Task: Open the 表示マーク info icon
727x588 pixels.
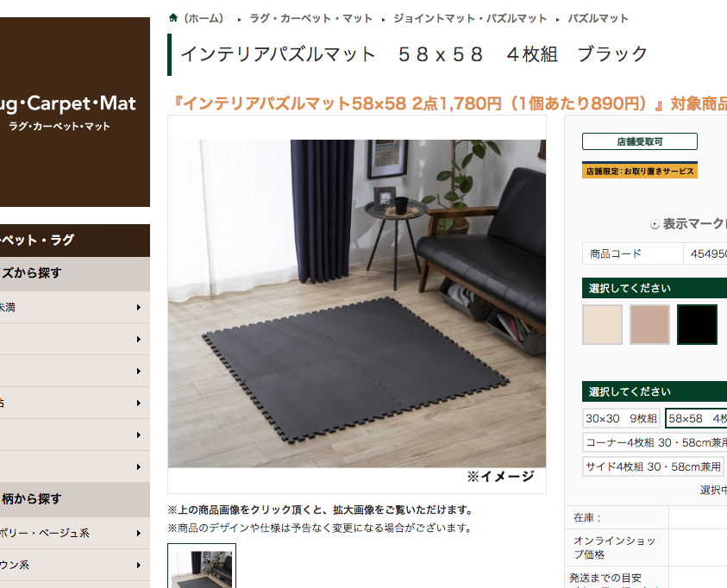Action: click(655, 225)
